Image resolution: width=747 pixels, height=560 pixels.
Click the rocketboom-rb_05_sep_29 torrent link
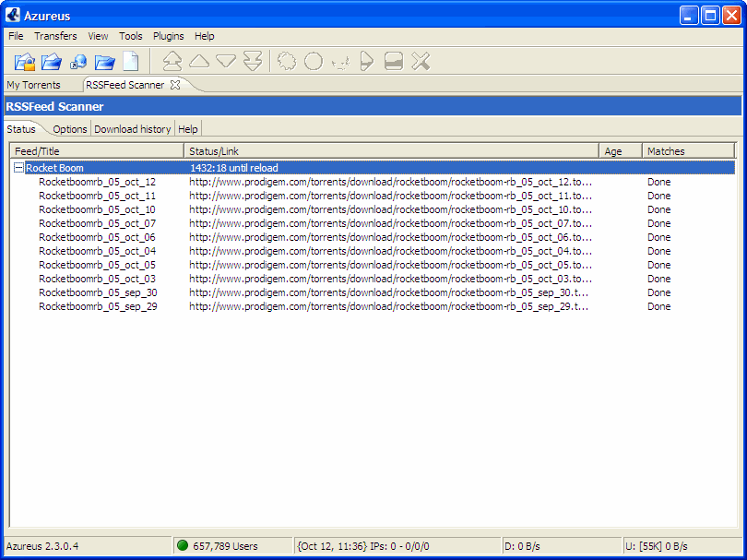coord(389,306)
